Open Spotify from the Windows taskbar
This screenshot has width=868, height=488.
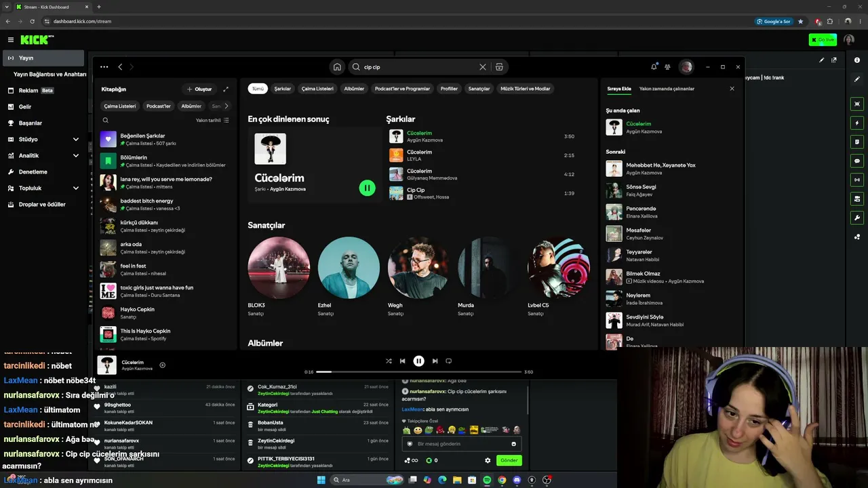(x=487, y=480)
